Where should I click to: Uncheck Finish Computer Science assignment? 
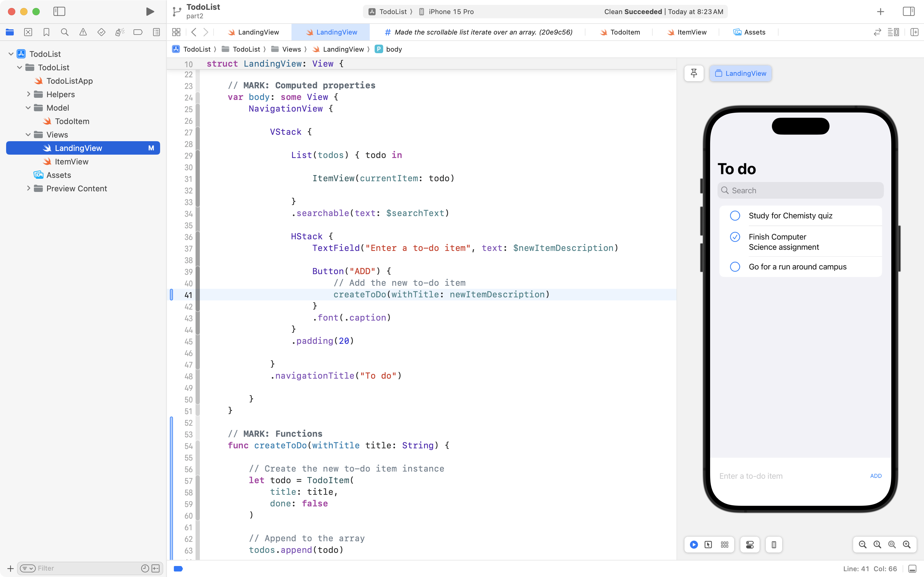[x=735, y=237]
